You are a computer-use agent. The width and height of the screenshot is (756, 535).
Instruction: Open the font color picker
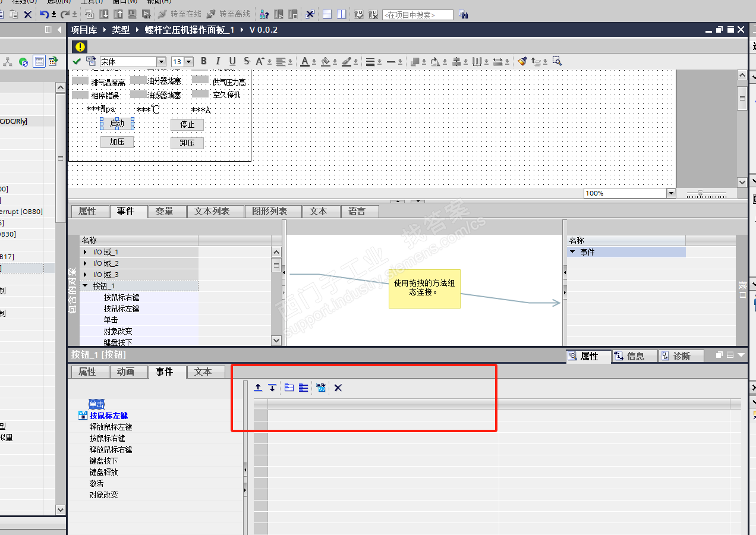click(305, 61)
